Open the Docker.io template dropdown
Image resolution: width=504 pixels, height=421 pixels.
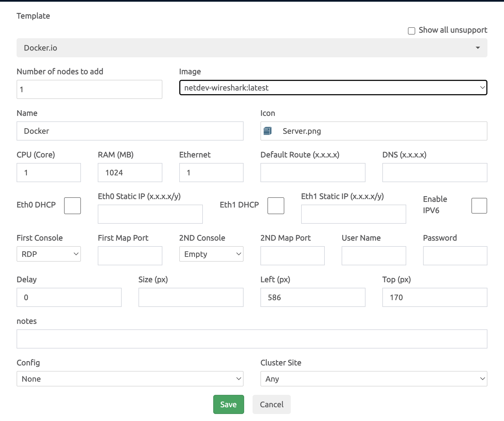pos(252,48)
